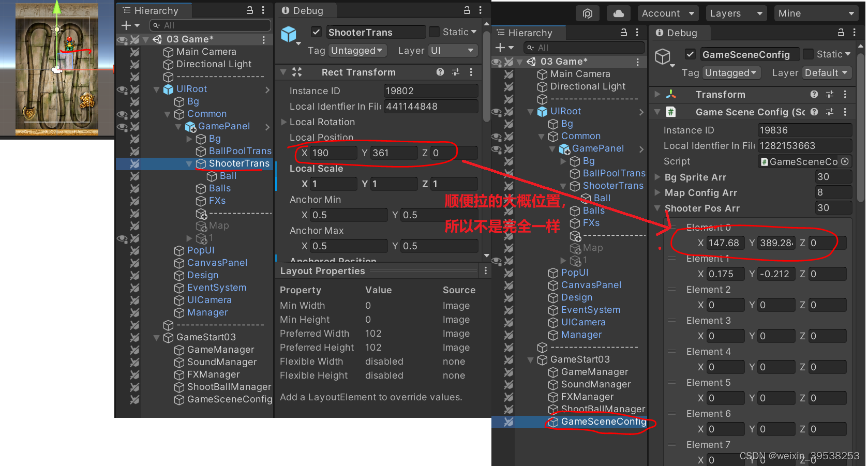Open UIRoot prefab arrow in left Hierarchy
The image size is (868, 466).
coord(267,89)
